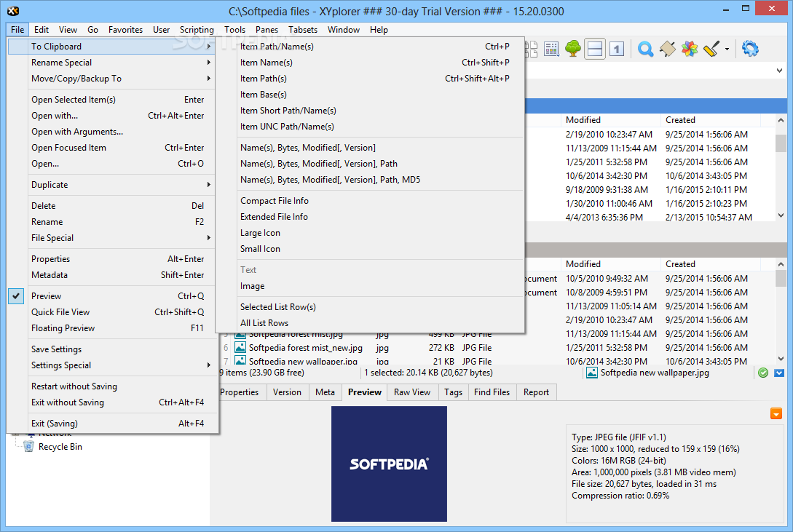Click the blue arrow icon in status bar
This screenshot has height=532, width=793.
pos(779,373)
